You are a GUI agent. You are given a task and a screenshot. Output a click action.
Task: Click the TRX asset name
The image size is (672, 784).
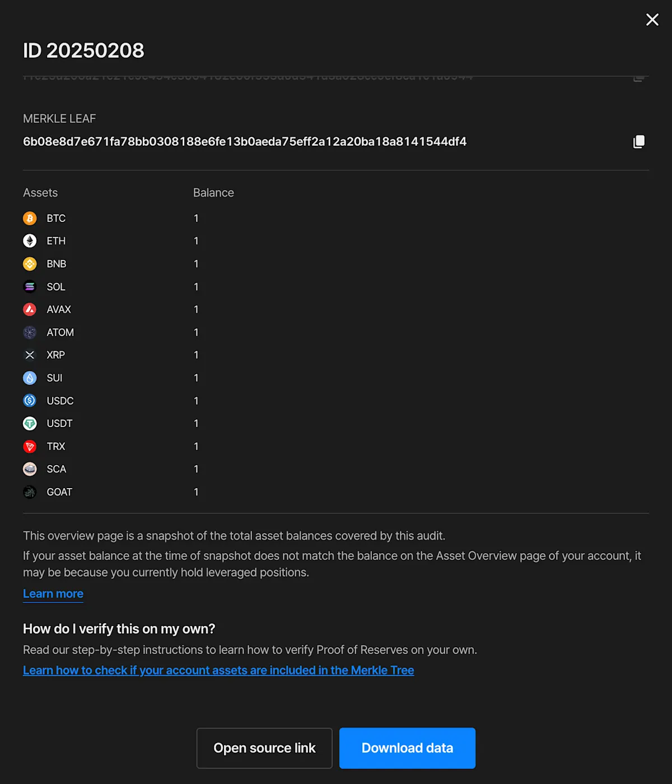pyautogui.click(x=56, y=447)
